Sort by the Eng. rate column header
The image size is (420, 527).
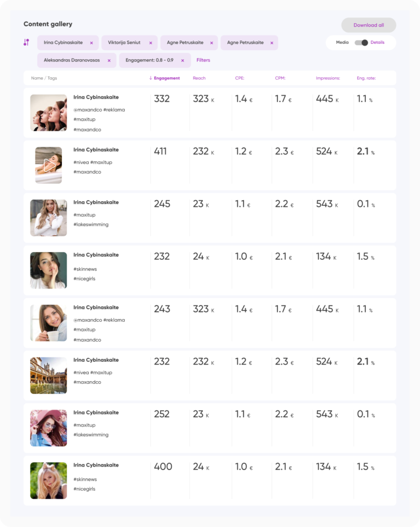pyautogui.click(x=366, y=78)
